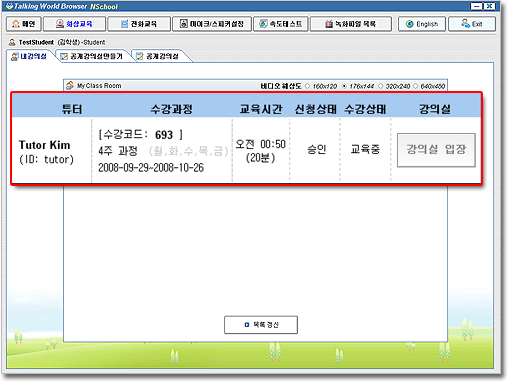Click the 승인 application status cell
508x382 pixels.
click(316, 149)
